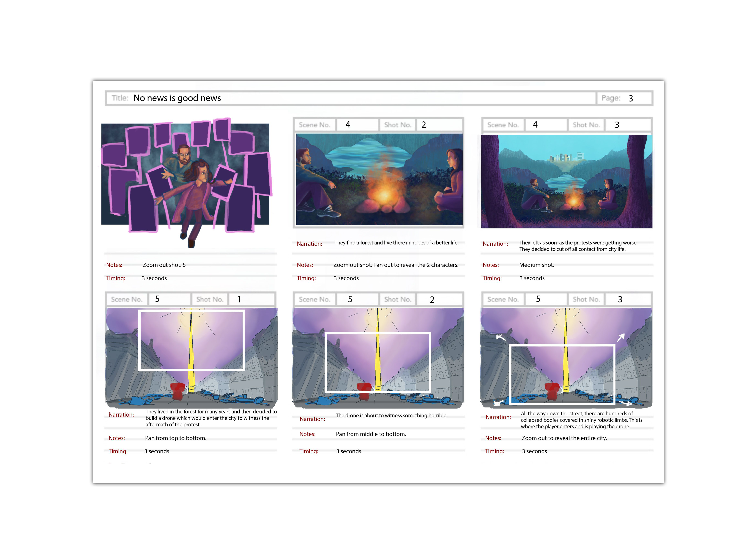Click the note "Pan from top to bottom."

tap(175, 438)
